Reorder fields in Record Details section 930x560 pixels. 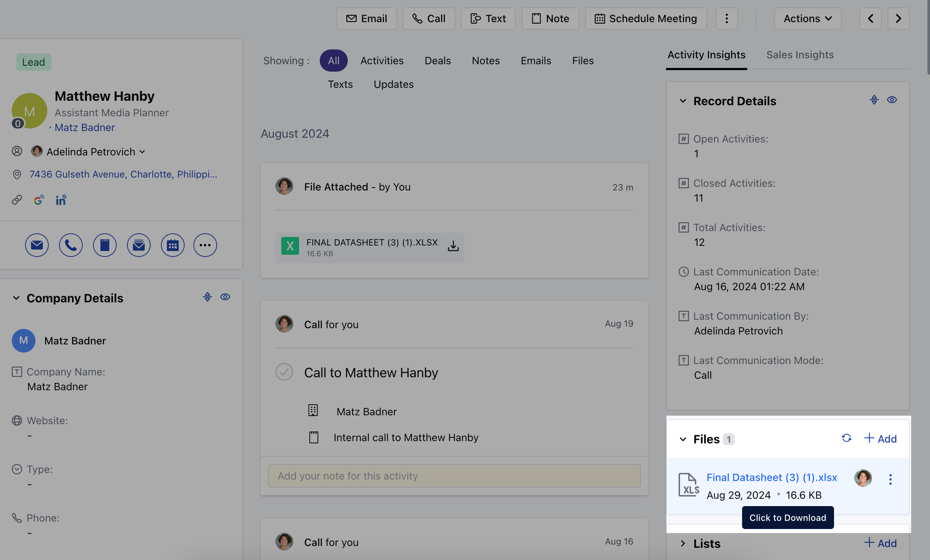coord(874,100)
